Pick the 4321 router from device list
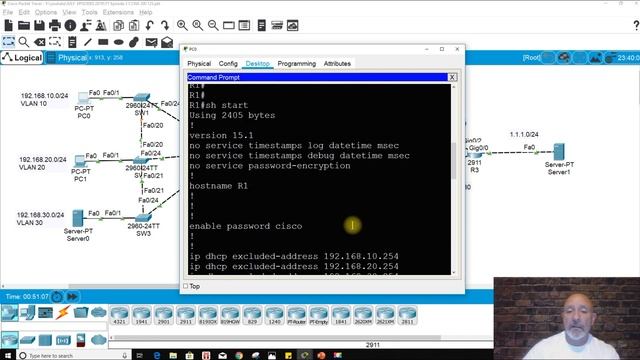Screen dimensions: 640x360 [x=120, y=315]
